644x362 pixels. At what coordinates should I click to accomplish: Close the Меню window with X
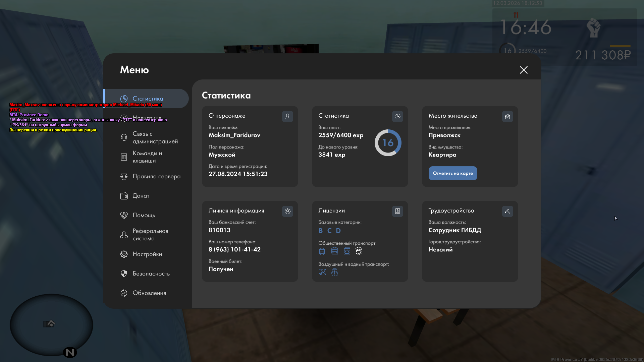524,70
